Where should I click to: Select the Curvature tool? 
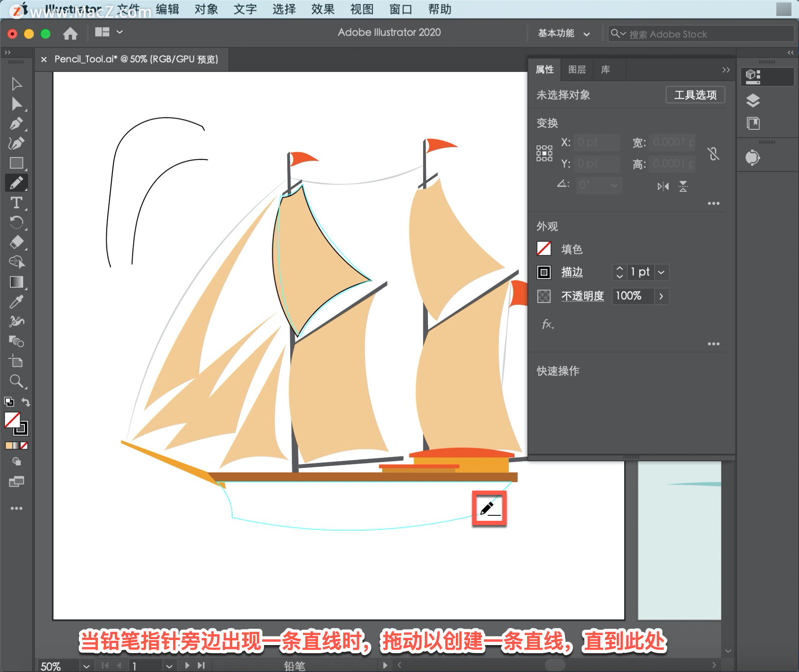coord(16,143)
